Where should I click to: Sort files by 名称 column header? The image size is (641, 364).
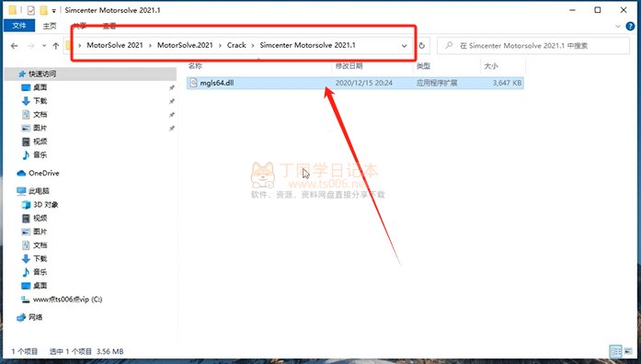point(195,66)
